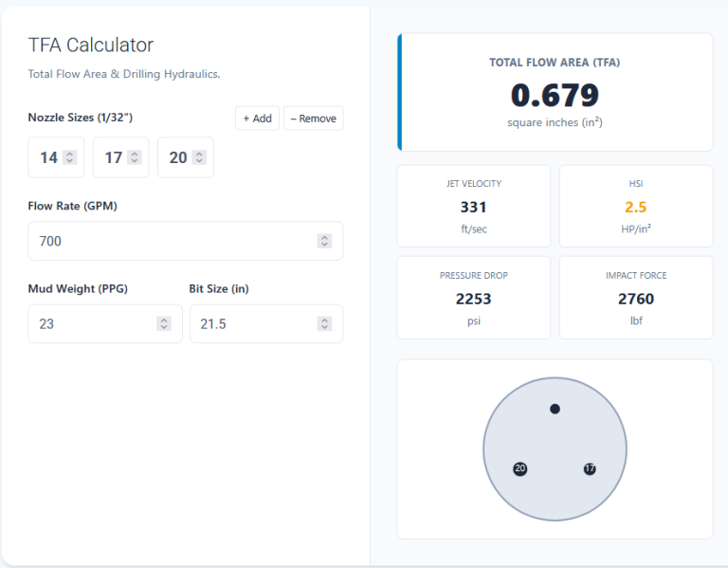728x568 pixels.
Task: Click the + Add nozzle button
Action: point(257,119)
